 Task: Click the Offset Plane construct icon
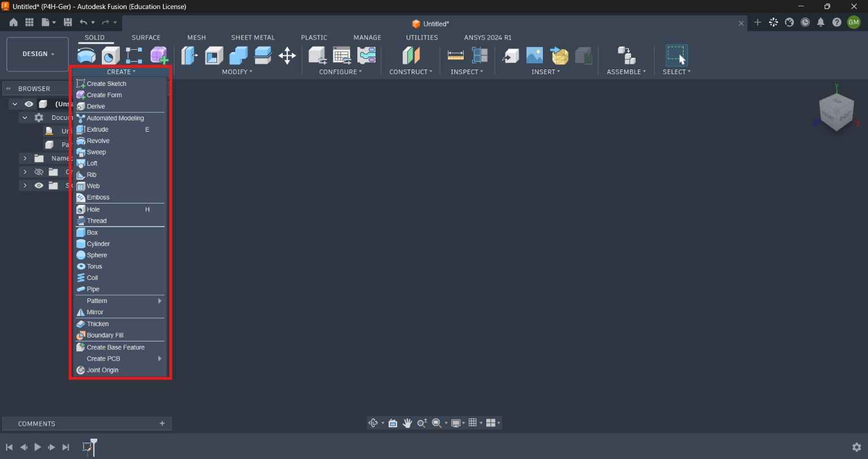click(x=411, y=55)
